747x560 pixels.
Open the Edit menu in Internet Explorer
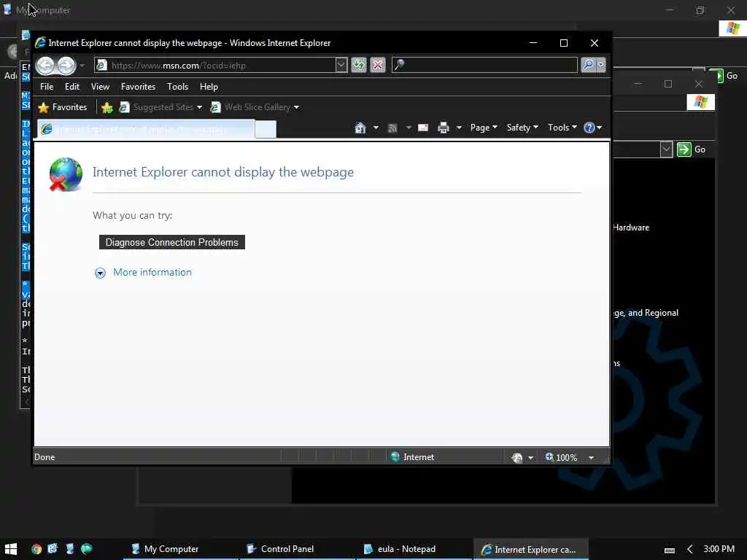72,87
